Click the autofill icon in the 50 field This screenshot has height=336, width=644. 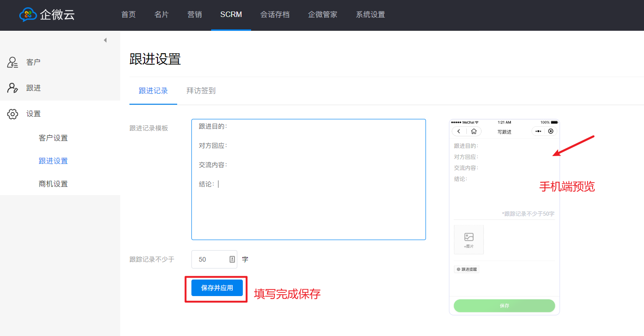point(232,259)
